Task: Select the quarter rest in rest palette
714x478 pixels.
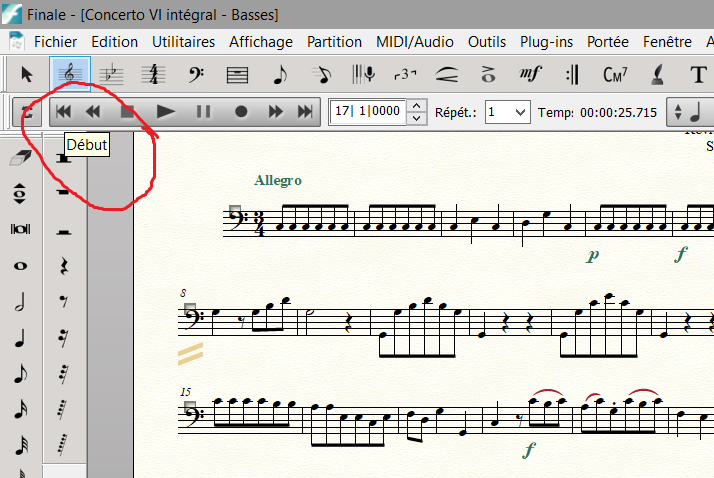Action: point(64,266)
